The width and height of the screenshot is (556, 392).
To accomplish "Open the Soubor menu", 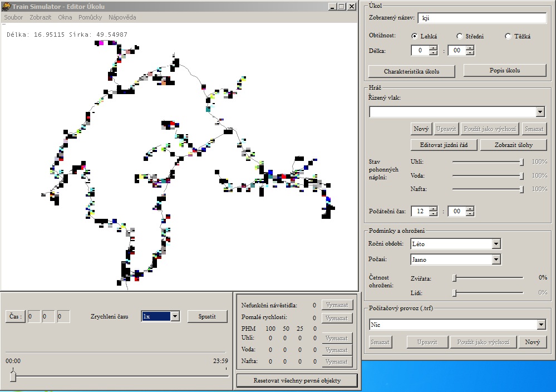I will [13, 17].
